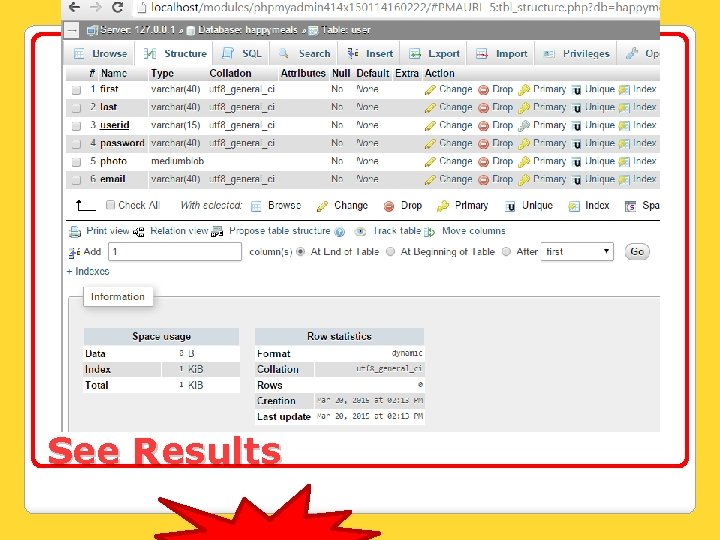Click Table: user breadcrumb link
This screenshot has height=540, width=720.
pos(346,30)
